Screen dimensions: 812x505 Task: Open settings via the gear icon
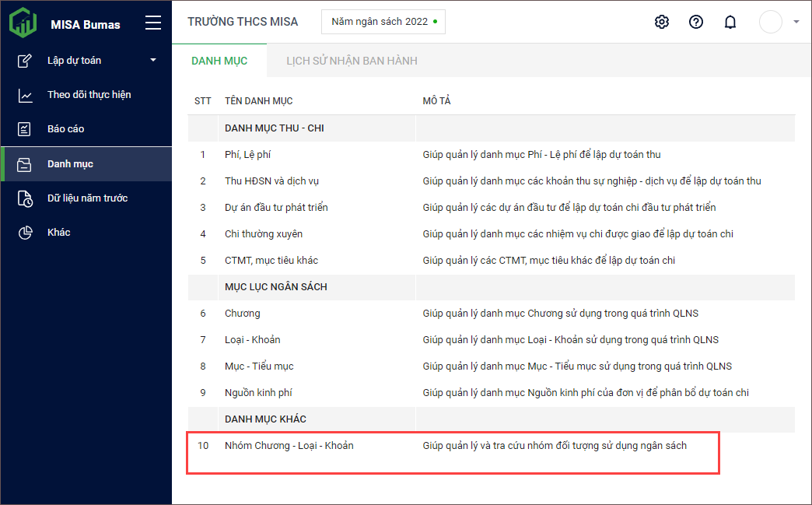tap(662, 22)
